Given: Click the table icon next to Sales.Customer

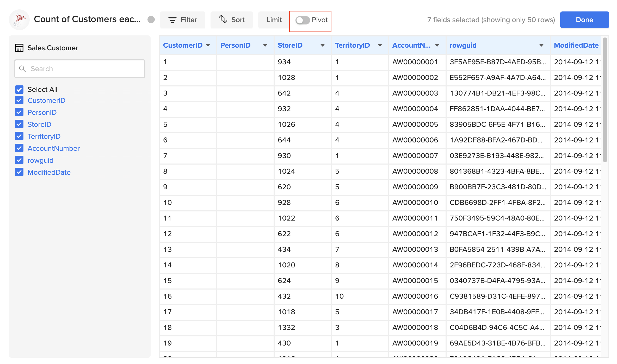Looking at the screenshot, I should (19, 48).
